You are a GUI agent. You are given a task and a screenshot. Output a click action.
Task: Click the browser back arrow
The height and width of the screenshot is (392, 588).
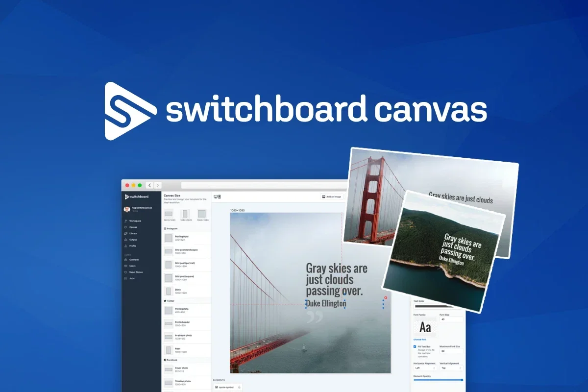tap(149, 185)
